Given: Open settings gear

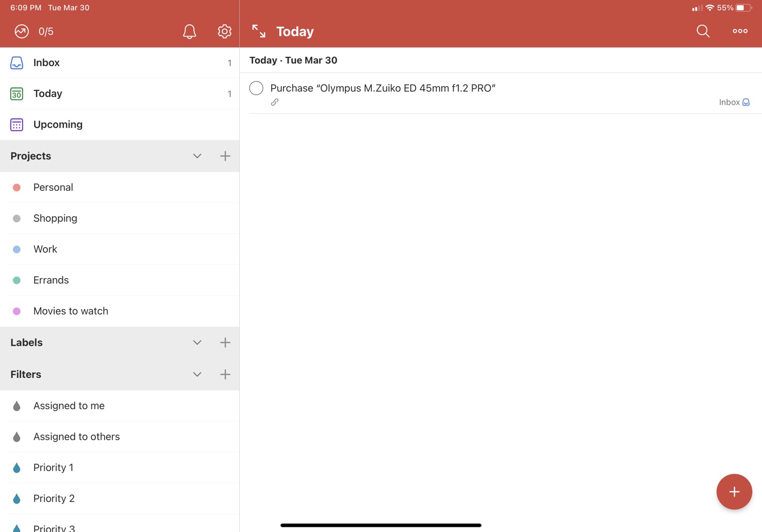Looking at the screenshot, I should pyautogui.click(x=225, y=31).
